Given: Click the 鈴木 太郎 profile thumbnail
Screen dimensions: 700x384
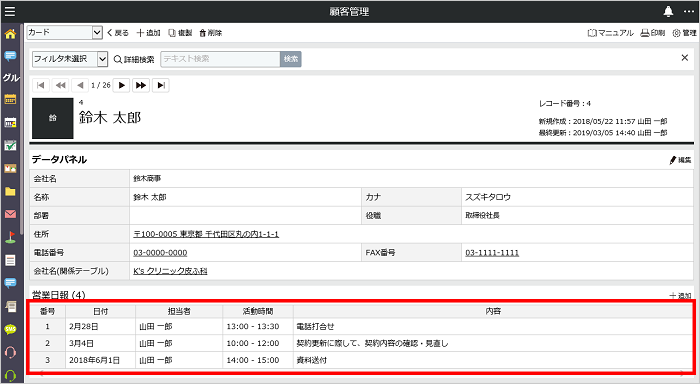Looking at the screenshot, I should [x=53, y=118].
